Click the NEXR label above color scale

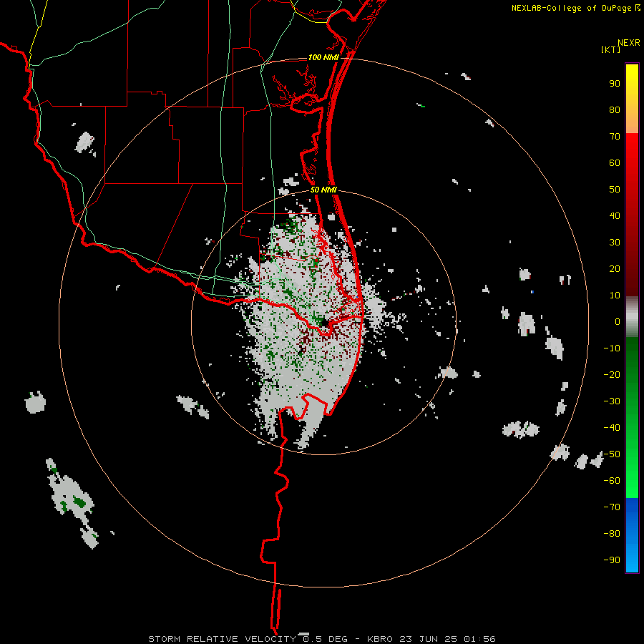(x=628, y=43)
